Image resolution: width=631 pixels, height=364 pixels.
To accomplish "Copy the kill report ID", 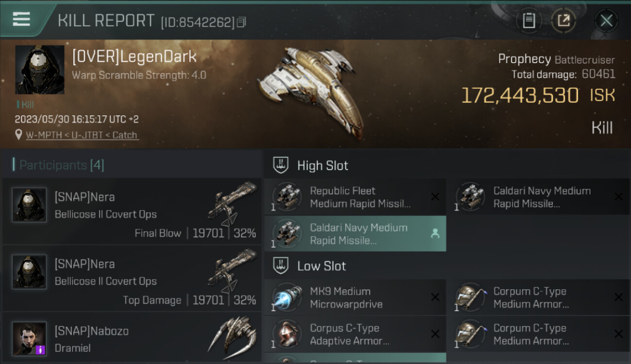I will click(242, 22).
